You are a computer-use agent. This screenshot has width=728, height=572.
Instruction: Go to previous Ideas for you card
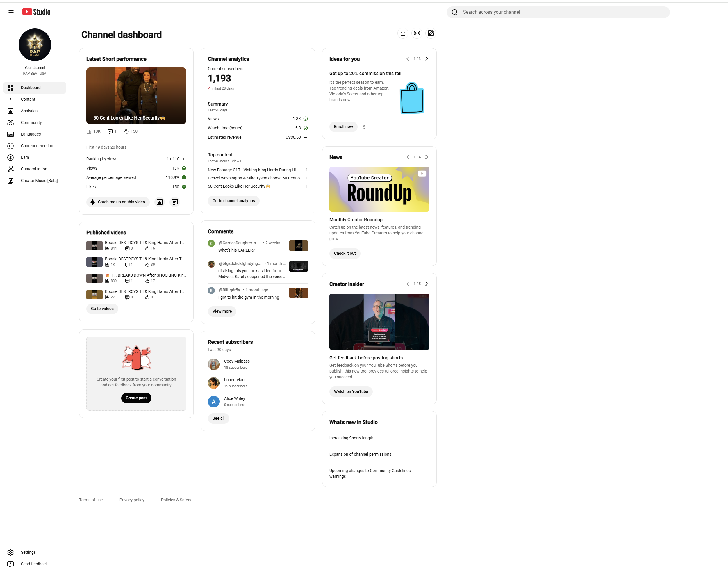click(x=408, y=59)
